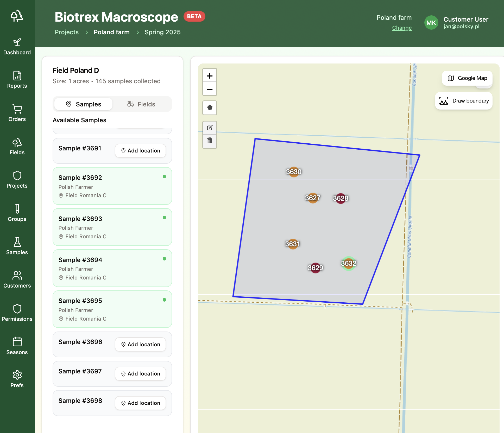Click map marker 3627
Screen dimensions: 504x433
[x=313, y=198]
